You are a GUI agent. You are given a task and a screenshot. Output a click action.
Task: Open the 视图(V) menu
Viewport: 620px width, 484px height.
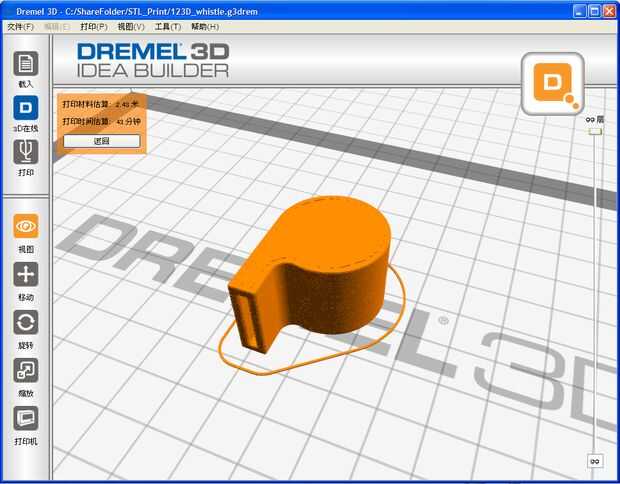pyautogui.click(x=131, y=26)
